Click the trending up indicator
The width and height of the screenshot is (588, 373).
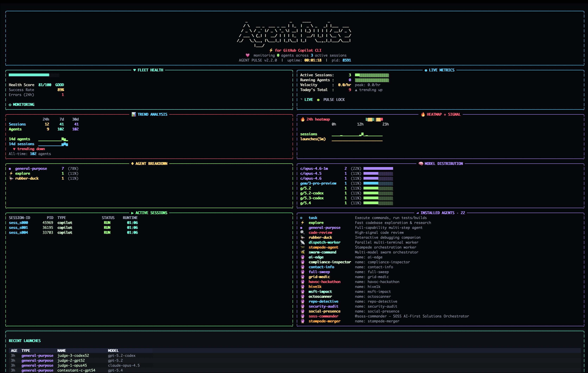368,90
